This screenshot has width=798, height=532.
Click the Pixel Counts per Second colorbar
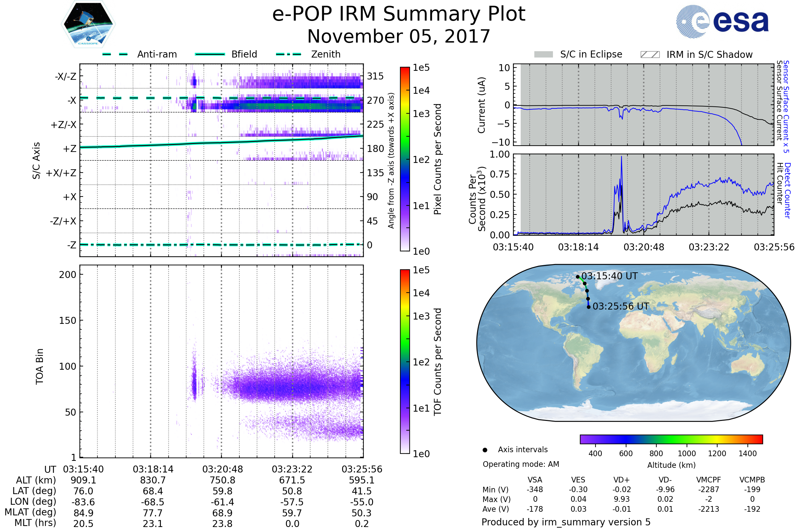(x=405, y=159)
